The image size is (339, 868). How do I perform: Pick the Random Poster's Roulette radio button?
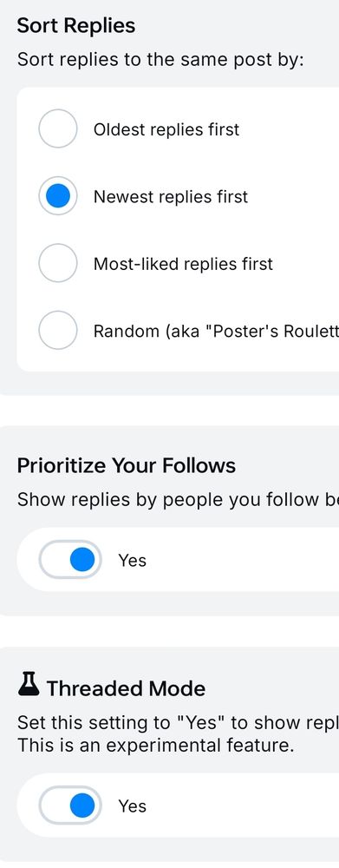coord(57,331)
